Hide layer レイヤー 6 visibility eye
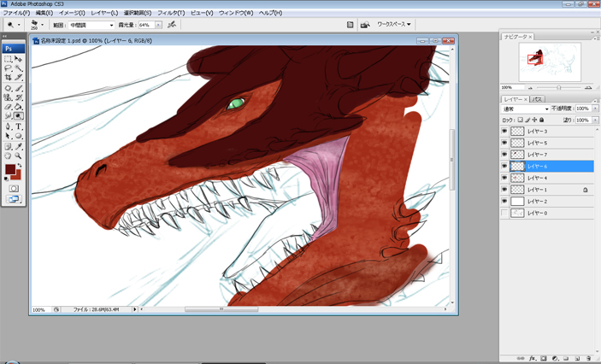601x364 pixels. 504,166
